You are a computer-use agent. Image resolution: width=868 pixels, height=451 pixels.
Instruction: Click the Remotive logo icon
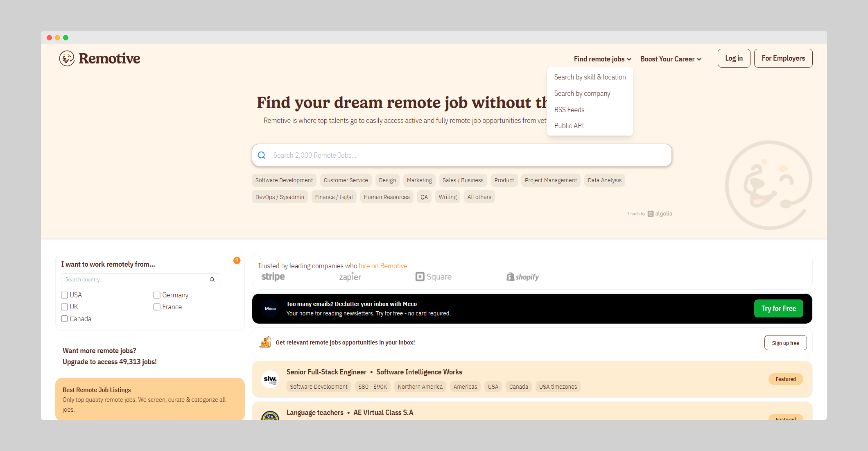click(67, 58)
